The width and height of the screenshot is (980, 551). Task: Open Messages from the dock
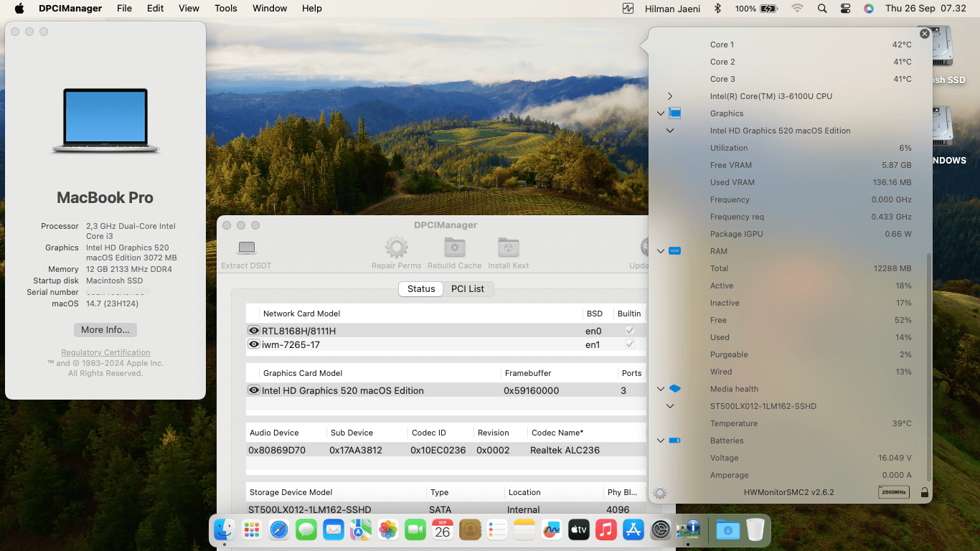pos(306,530)
